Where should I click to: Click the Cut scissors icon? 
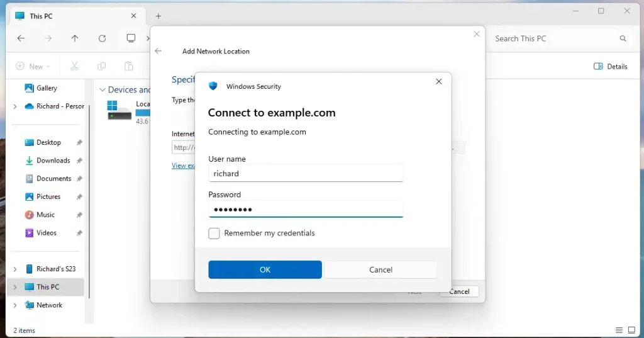pos(74,66)
